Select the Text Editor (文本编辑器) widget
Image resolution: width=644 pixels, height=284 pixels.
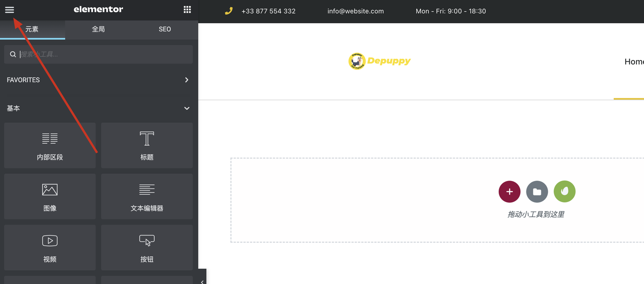click(147, 196)
